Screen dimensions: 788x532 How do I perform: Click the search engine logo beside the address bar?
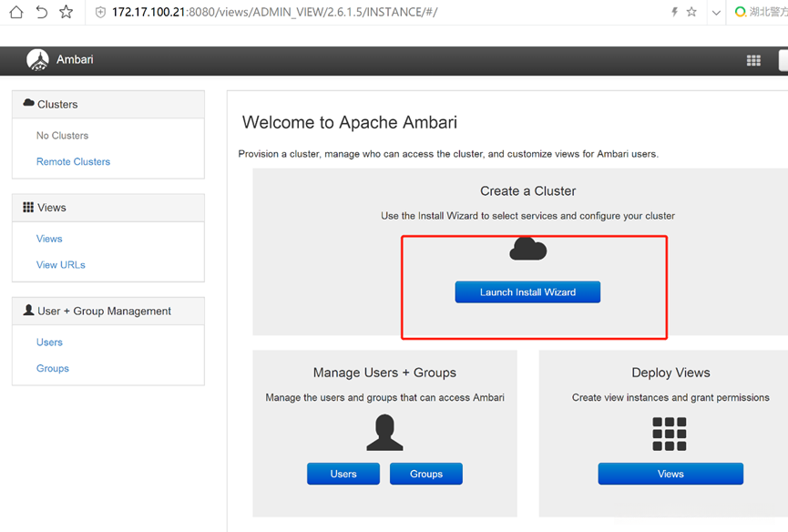coord(740,12)
